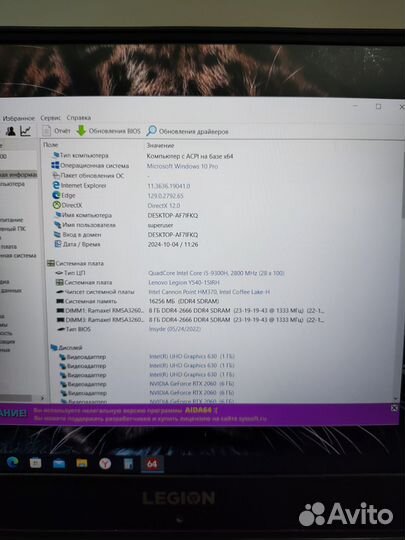405x540 pixels.
Task: Open Microsoft Edge from the taskbar
Action: coord(12,463)
